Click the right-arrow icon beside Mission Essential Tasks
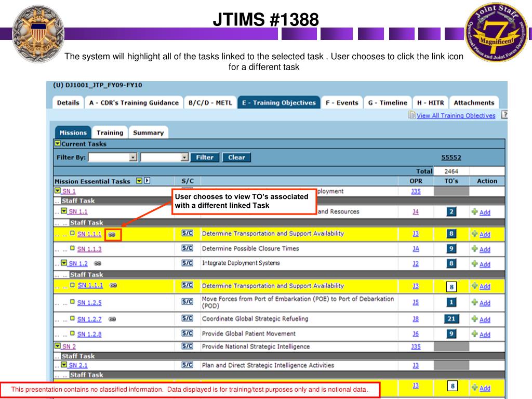The image size is (532, 399). pos(147,180)
